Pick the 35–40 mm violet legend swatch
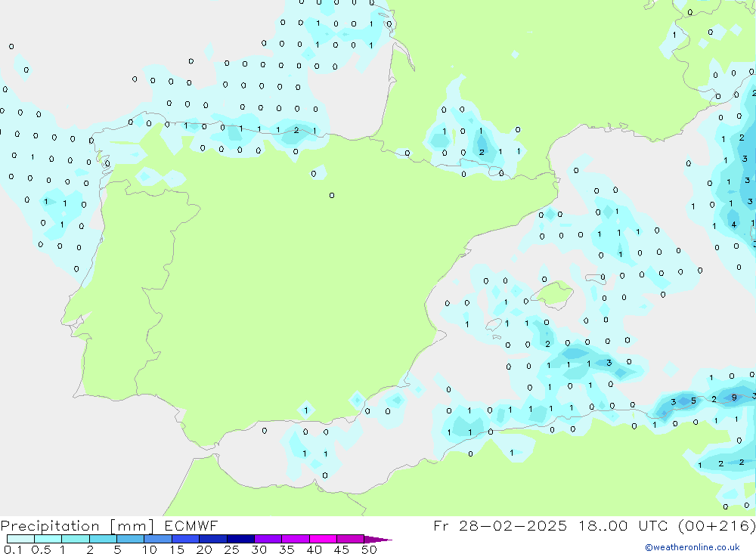 295,539
